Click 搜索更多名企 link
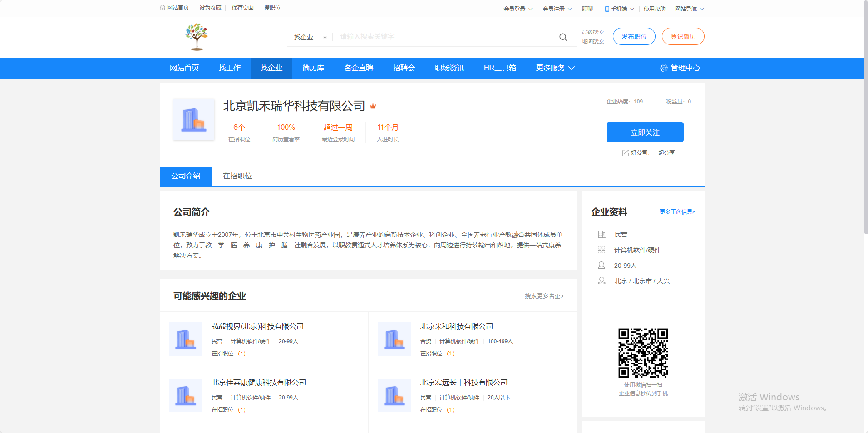This screenshot has width=868, height=433. point(543,296)
